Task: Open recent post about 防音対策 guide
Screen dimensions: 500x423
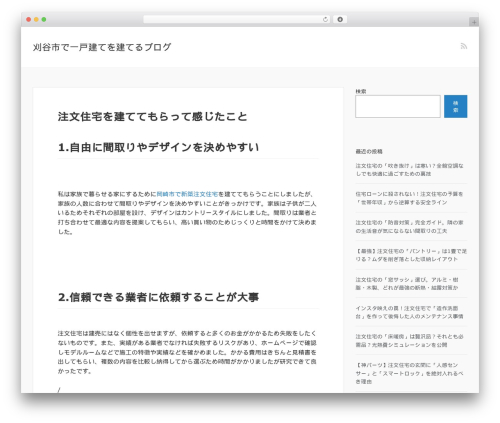Action: [409, 227]
